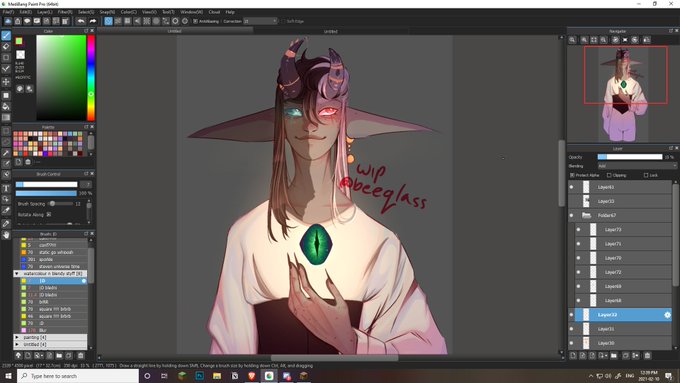
Task: Open Windows Start menu
Action: pyautogui.click(x=8, y=376)
